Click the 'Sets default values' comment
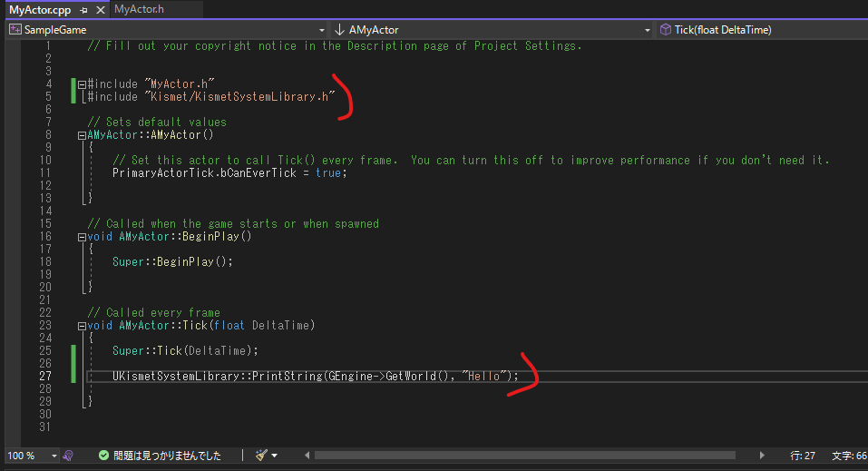868x471 pixels. click(157, 122)
